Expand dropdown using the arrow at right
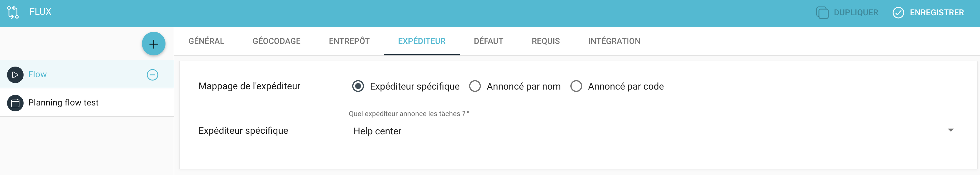Image resolution: width=980 pixels, height=175 pixels. tap(951, 130)
